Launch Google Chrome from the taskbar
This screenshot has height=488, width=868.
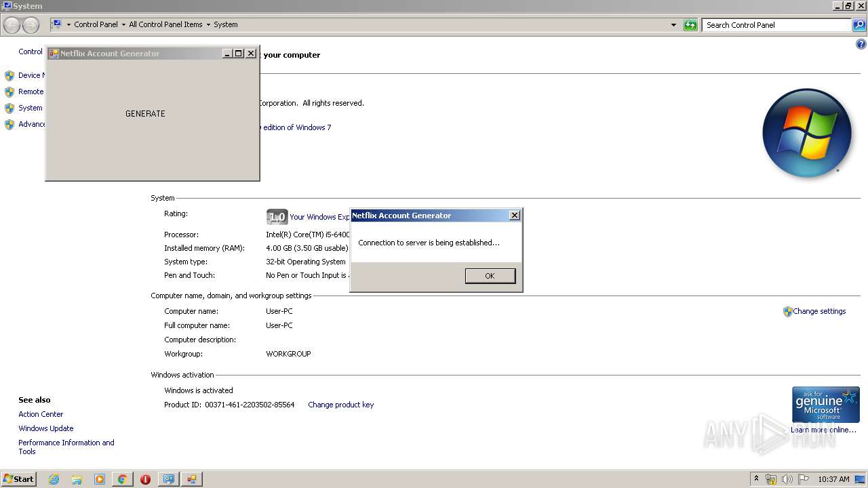point(122,479)
